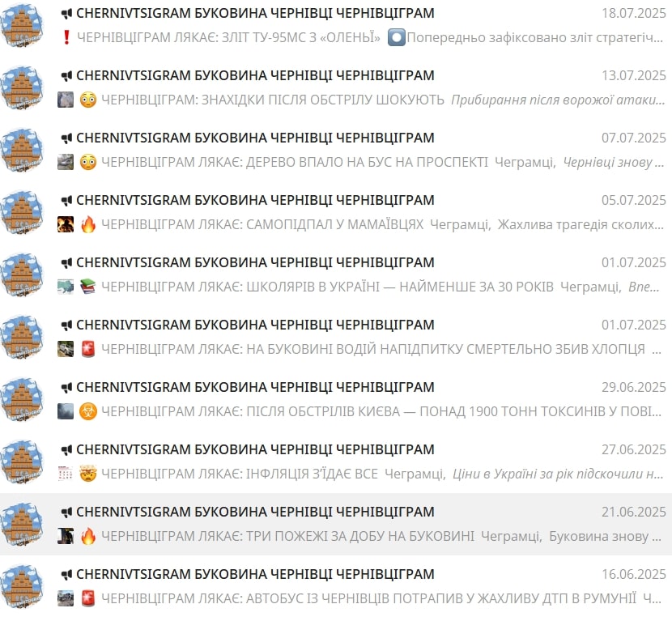Open the highlighted ТРИ ПОЖЕЖІ ЗА ДОБУ result
This screenshot has height=621, width=672.
(x=336, y=524)
